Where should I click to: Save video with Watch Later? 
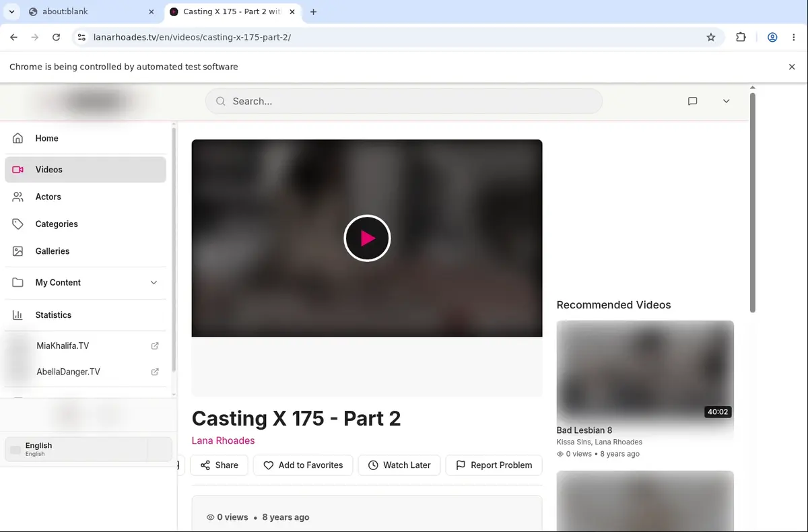pos(399,465)
